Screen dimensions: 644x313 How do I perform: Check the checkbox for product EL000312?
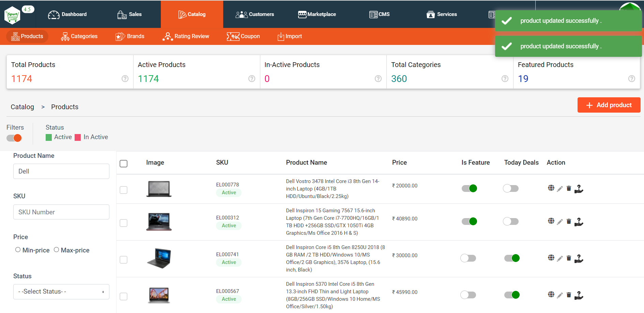tap(124, 223)
